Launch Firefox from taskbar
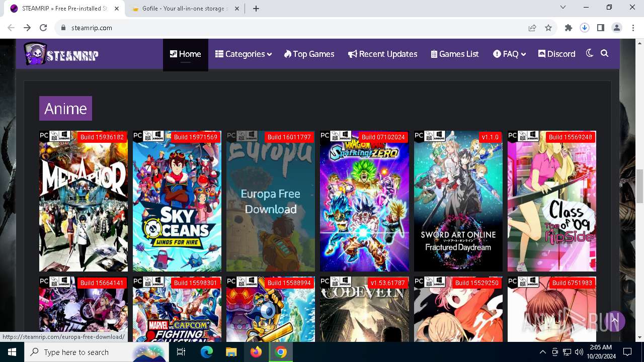644x362 pixels. tap(256, 352)
